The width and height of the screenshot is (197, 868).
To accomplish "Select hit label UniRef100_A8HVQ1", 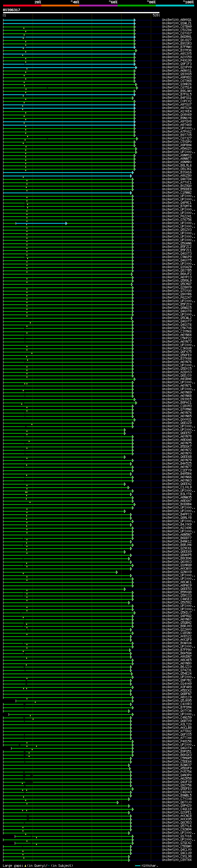I will [177, 20].
